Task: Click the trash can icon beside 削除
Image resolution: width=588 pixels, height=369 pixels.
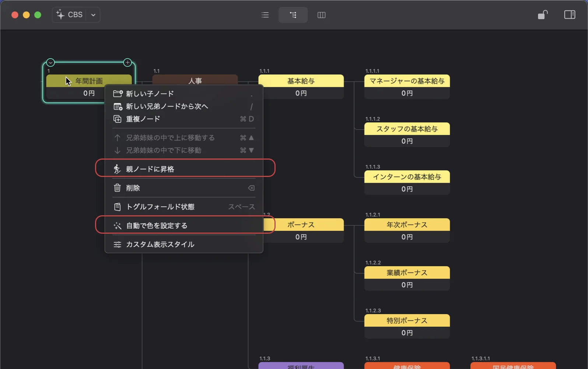Action: 117,188
